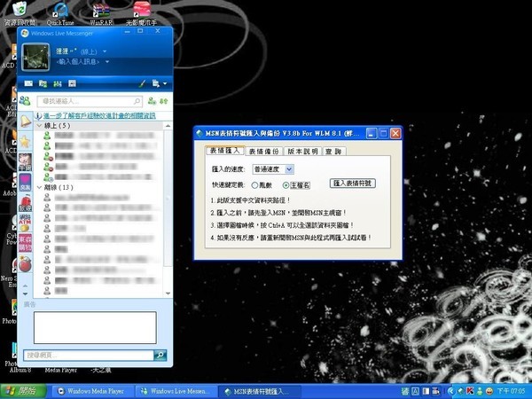Open the ATM tab in Messenger sidebar
This screenshot has height=399, width=532.
point(25,223)
